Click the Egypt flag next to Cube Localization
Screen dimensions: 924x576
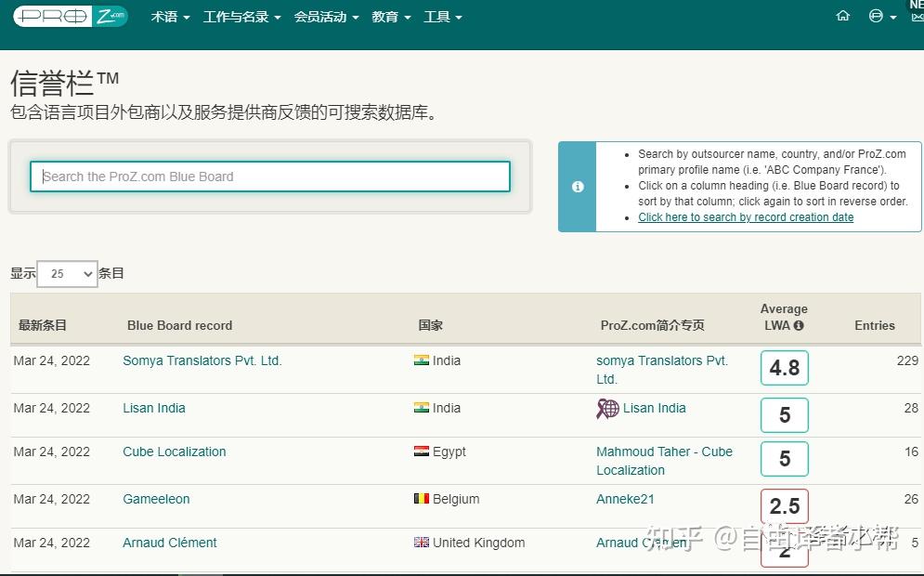(x=421, y=452)
